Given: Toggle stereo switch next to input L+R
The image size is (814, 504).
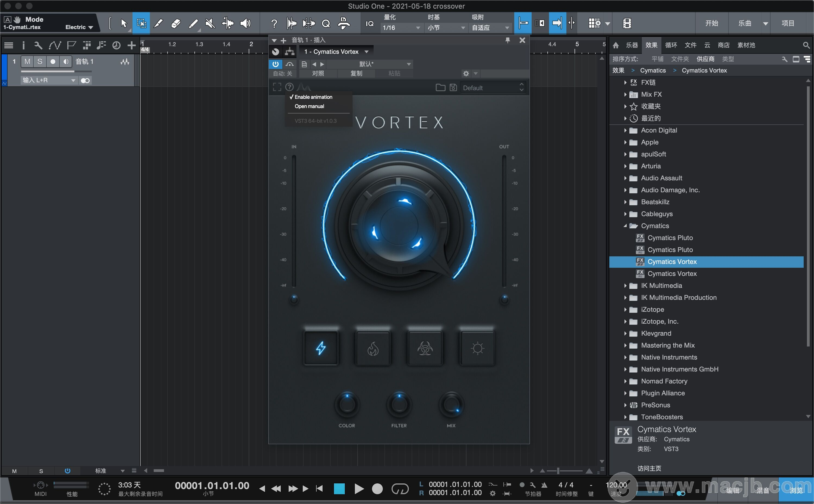Looking at the screenshot, I should (x=85, y=80).
